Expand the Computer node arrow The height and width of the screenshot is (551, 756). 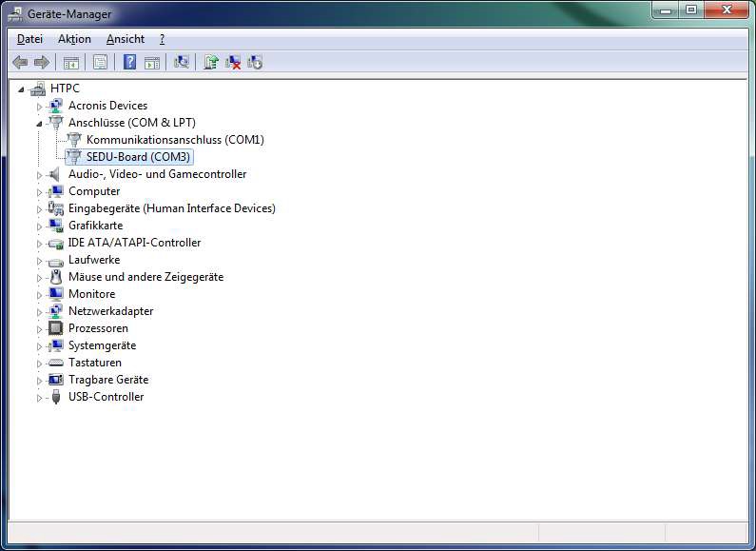pyautogui.click(x=40, y=192)
